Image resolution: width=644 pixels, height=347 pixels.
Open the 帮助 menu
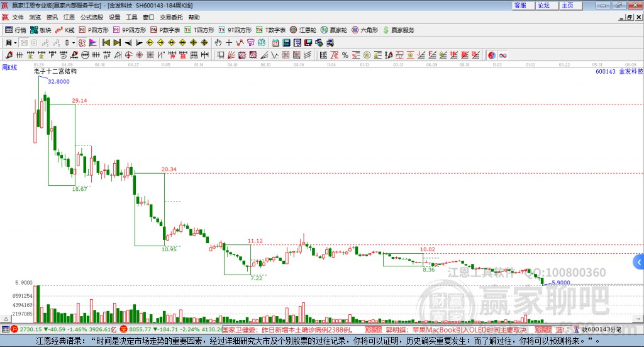point(194,17)
